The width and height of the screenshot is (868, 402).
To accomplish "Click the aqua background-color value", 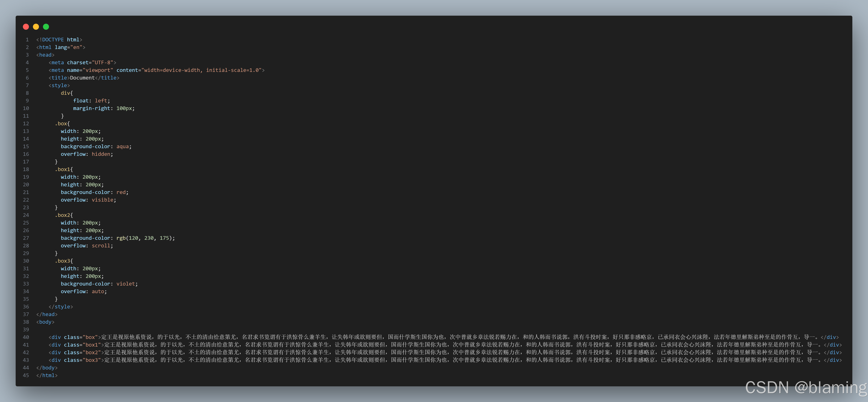I will (123, 147).
